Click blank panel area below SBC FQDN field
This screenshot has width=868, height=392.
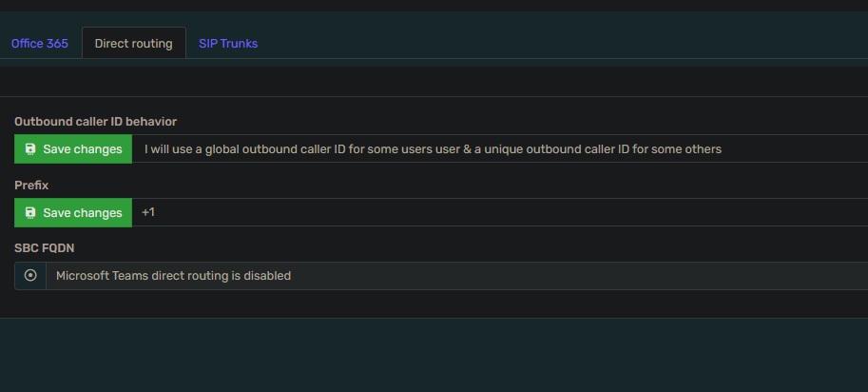[x=434, y=304]
